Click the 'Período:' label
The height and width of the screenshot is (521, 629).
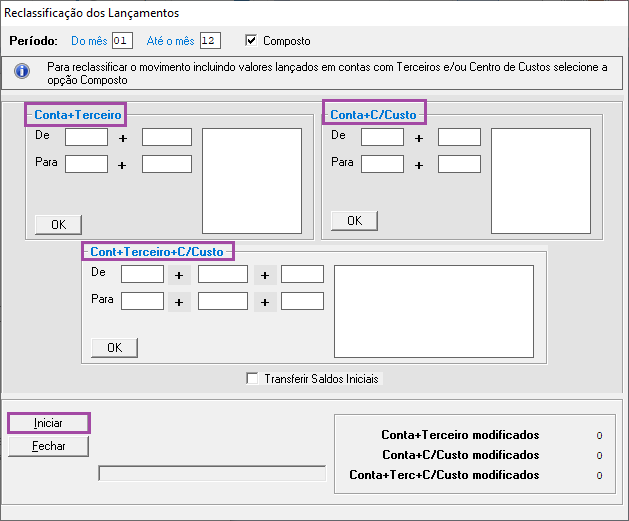point(33,41)
